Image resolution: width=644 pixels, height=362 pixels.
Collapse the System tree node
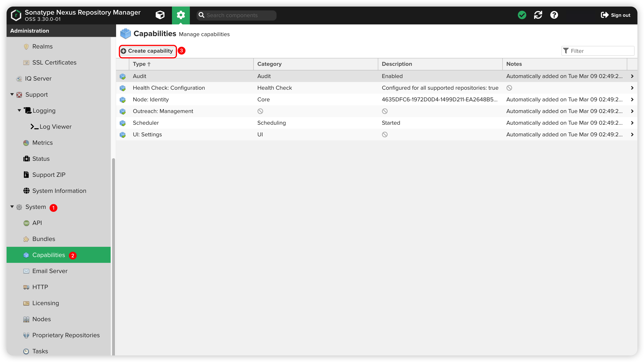pos(12,207)
